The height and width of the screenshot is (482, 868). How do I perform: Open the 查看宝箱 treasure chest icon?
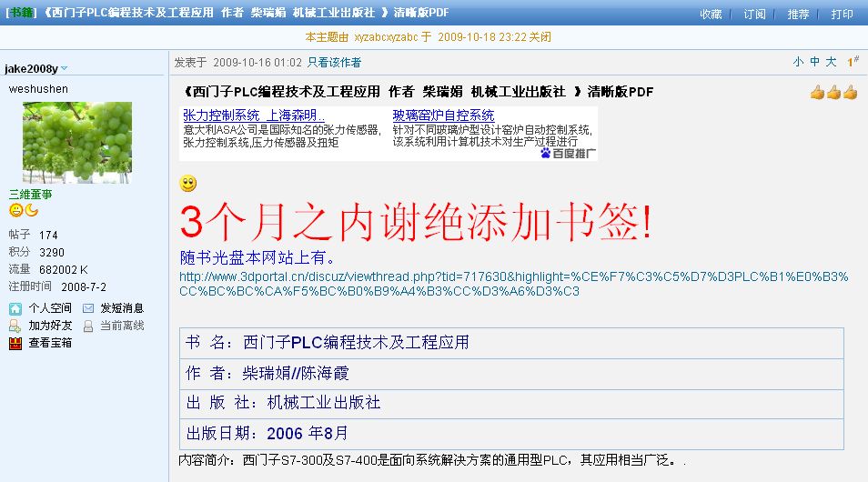[15, 343]
